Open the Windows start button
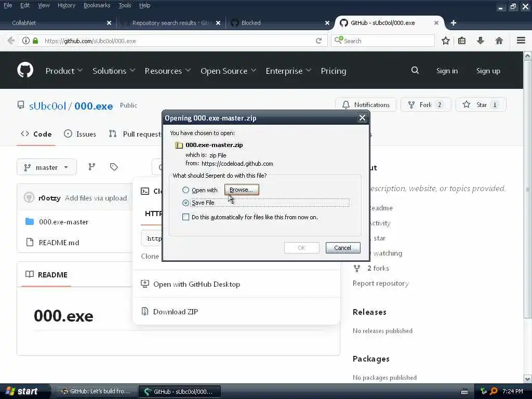The height and width of the screenshot is (399, 532). pyautogui.click(x=25, y=391)
